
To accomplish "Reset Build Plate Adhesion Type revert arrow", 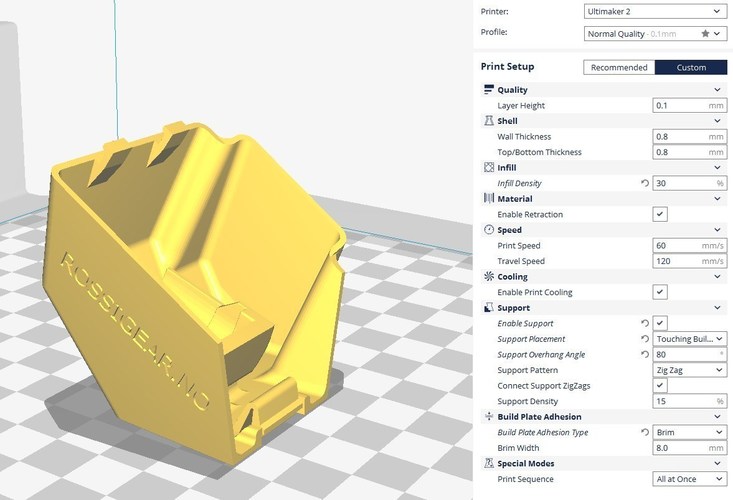I will (645, 432).
